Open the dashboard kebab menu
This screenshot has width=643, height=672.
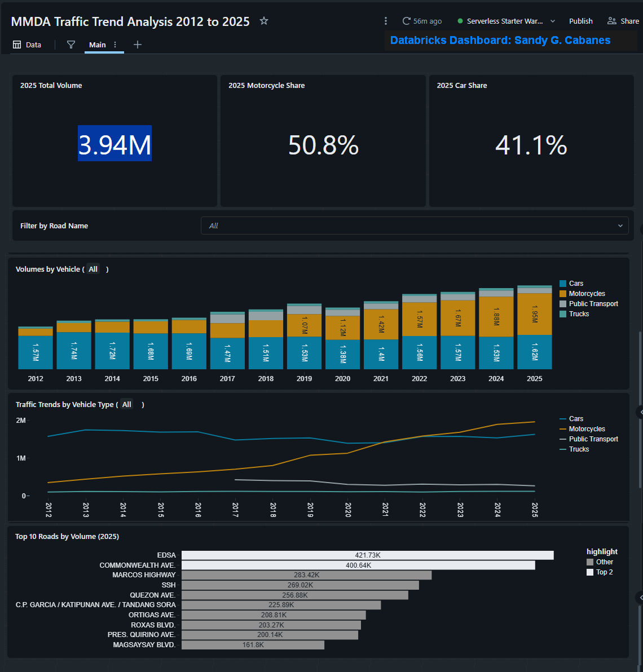click(386, 21)
